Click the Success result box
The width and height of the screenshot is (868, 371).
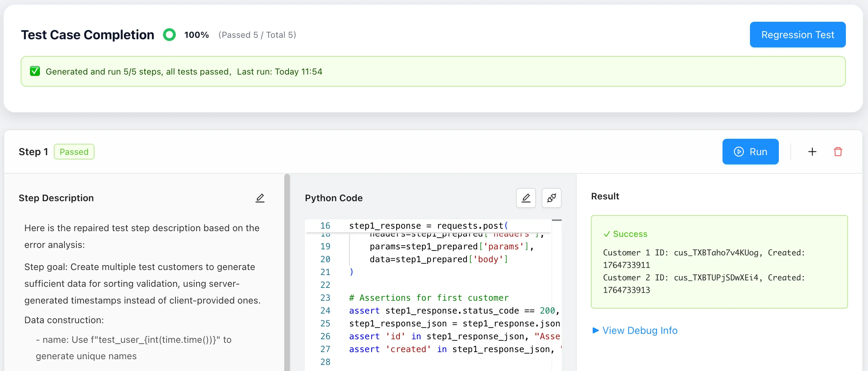pos(719,262)
